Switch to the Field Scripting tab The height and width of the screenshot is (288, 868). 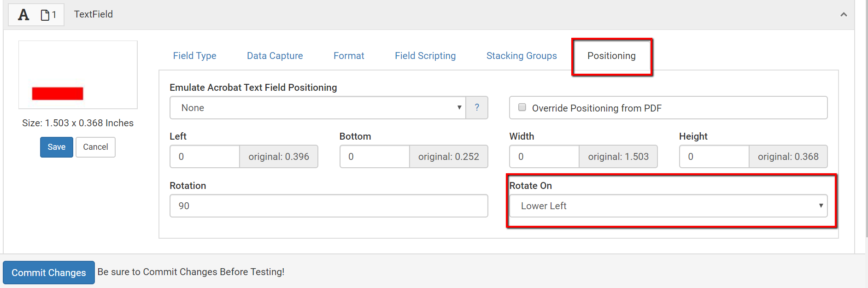pos(425,56)
